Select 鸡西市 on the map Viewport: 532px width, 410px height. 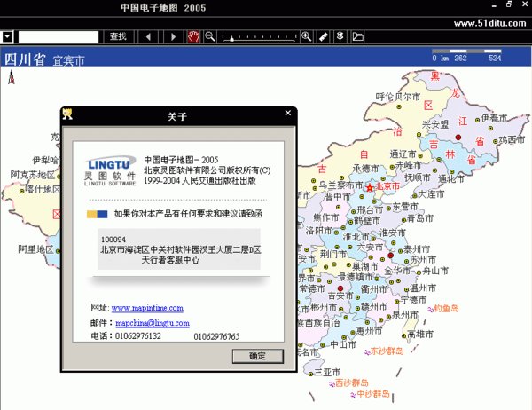pyautogui.click(x=512, y=139)
